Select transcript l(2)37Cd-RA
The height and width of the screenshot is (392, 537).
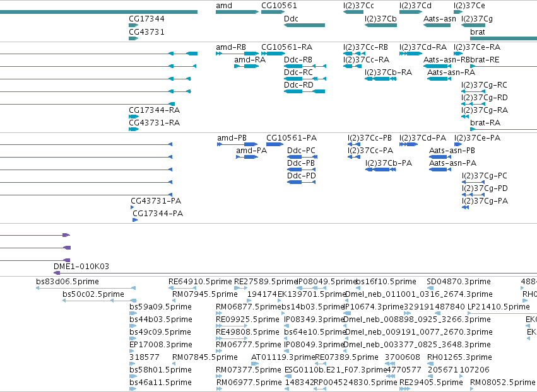pos(411,54)
